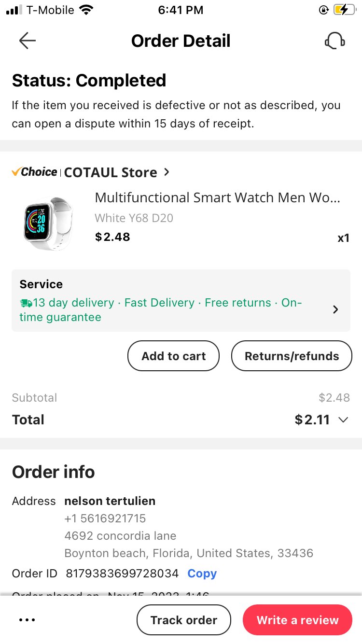The image size is (362, 644).
Task: Copy the Order ID
Action: tap(202, 574)
